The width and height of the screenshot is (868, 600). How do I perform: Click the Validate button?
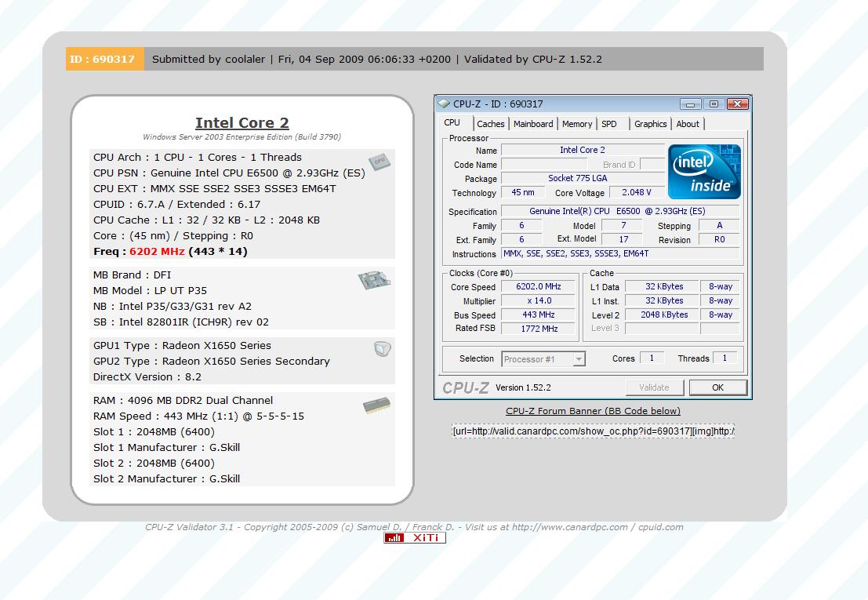pos(654,387)
